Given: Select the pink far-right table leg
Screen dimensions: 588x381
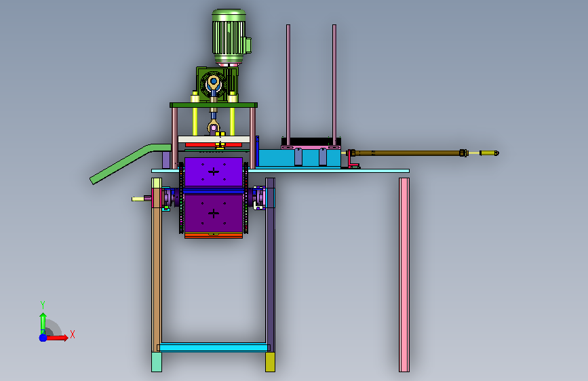Looking at the screenshot, I should pyautogui.click(x=404, y=275).
